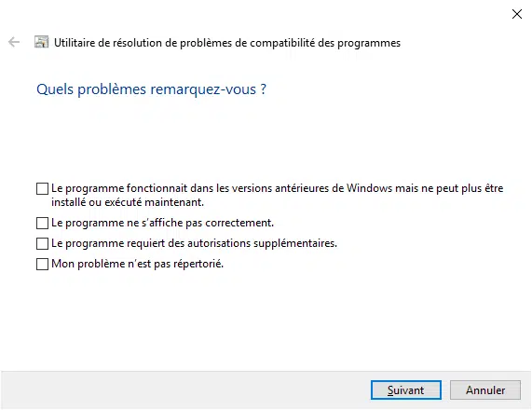Viewport: 532px width, 410px height.
Task: Click the heading 'Quels problèmes remarquez-vous ?'
Action: coord(151,89)
